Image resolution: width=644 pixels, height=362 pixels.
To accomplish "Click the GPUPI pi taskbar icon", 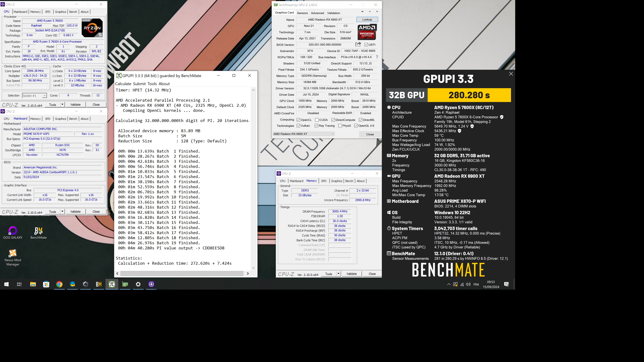I will (x=112, y=284).
